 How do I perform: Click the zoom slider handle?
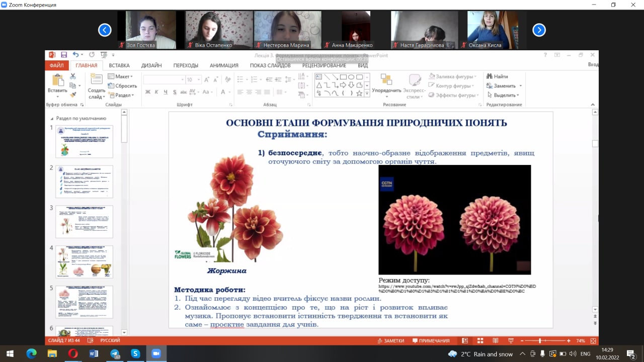pyautogui.click(x=540, y=340)
